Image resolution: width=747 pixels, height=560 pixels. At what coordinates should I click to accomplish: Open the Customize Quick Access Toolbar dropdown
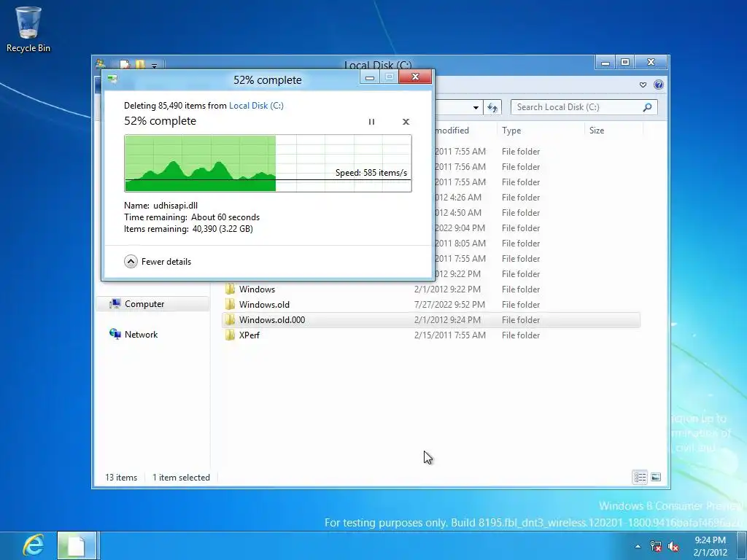(x=155, y=66)
